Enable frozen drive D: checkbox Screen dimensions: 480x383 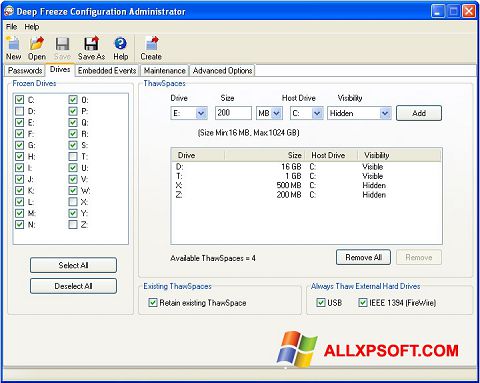point(20,111)
